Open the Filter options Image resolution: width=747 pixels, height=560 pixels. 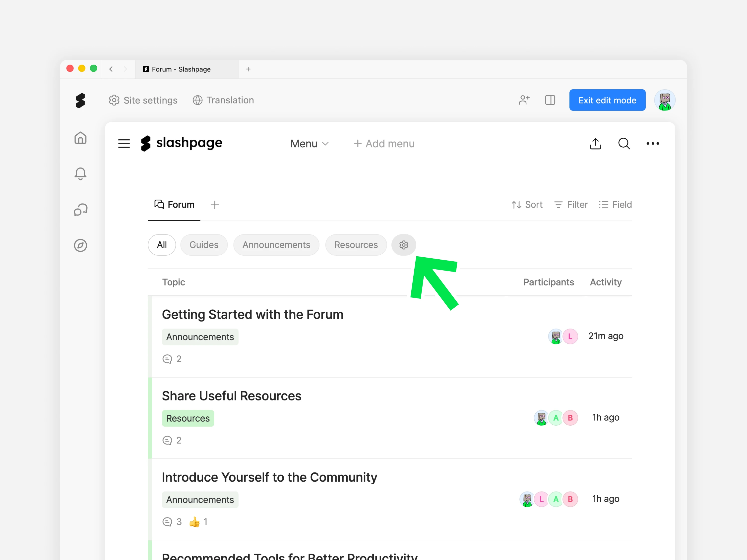click(571, 205)
